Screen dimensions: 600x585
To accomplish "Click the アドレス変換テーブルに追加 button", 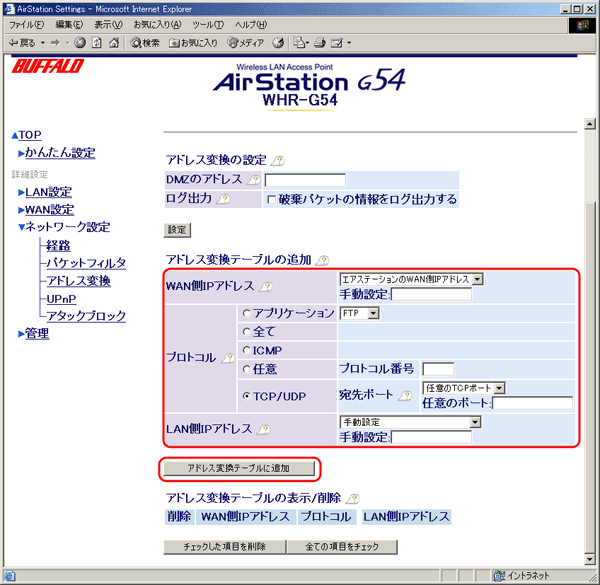I will [x=239, y=468].
